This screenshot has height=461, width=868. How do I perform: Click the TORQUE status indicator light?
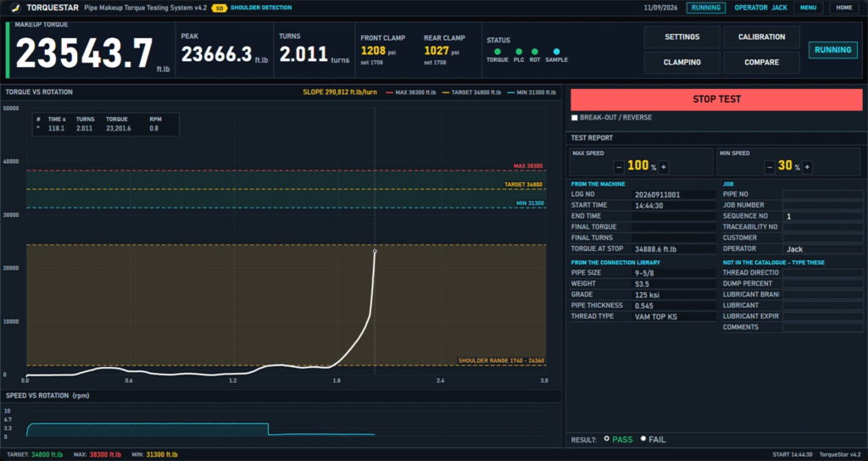click(x=497, y=52)
